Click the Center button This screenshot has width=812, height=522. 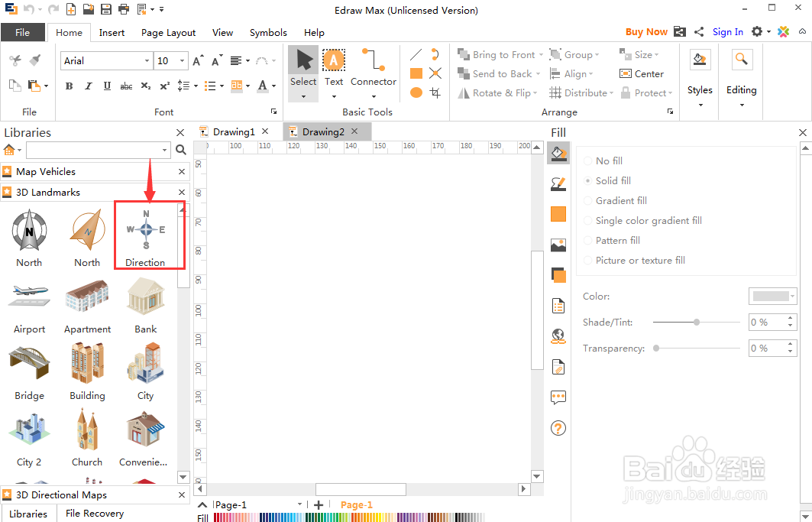click(642, 74)
